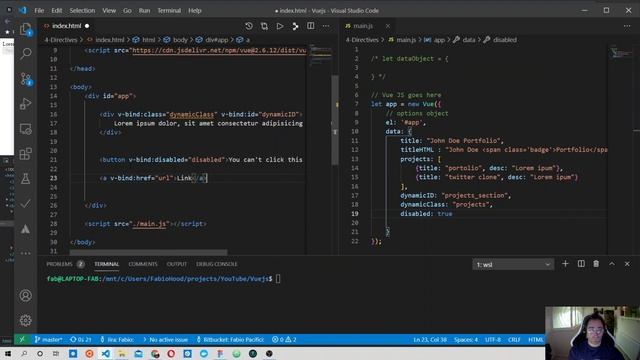Open the 1: wsl terminal selector dropdown
This screenshot has width=640, height=360.
(513, 264)
